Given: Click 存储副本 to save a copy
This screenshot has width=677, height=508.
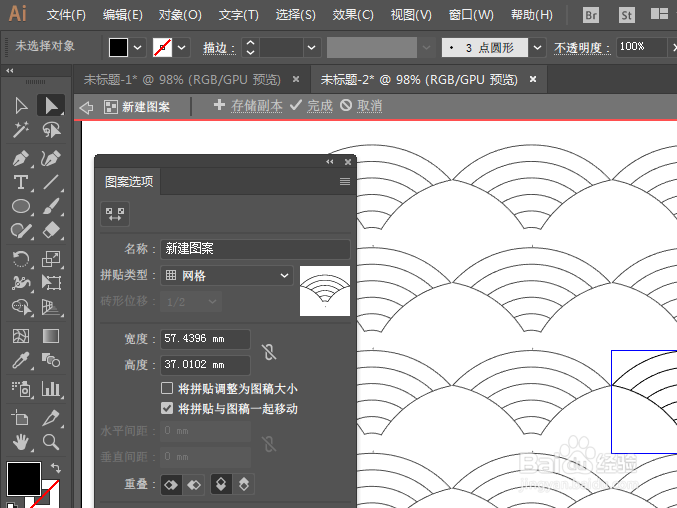Looking at the screenshot, I should (x=256, y=106).
